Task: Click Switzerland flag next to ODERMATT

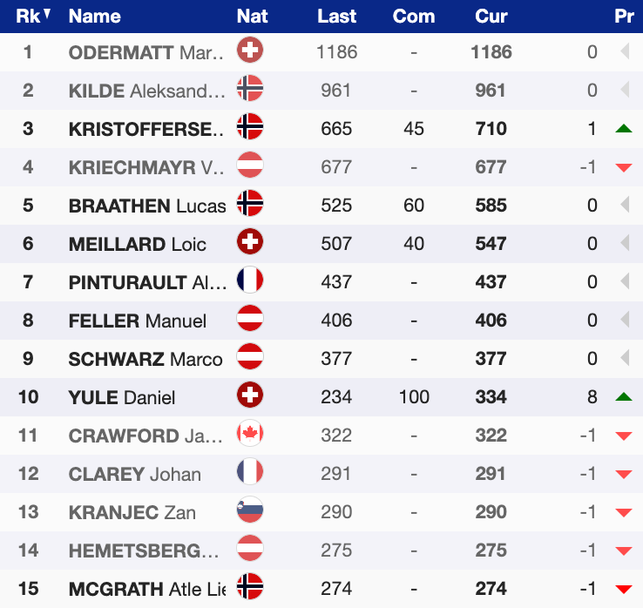Action: click(250, 52)
